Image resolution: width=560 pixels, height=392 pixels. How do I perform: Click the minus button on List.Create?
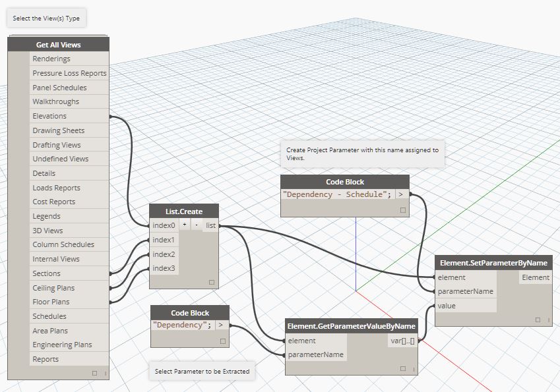(x=197, y=225)
